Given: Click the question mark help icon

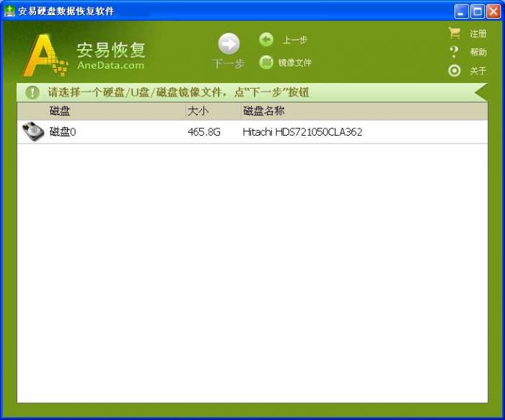Looking at the screenshot, I should tap(454, 52).
